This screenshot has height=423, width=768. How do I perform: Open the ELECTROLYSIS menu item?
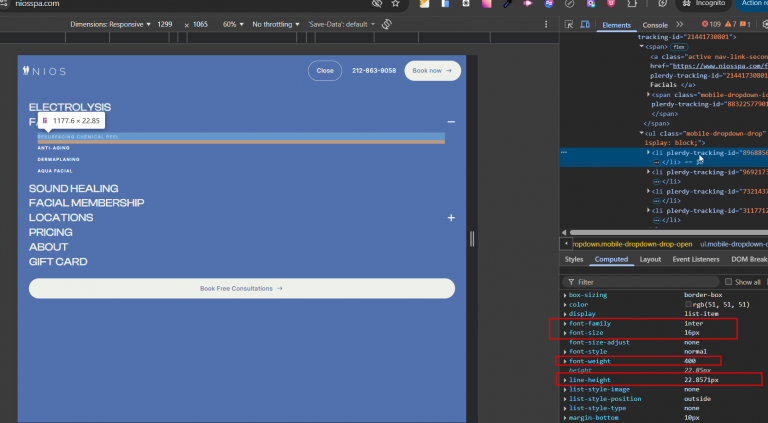pos(70,107)
